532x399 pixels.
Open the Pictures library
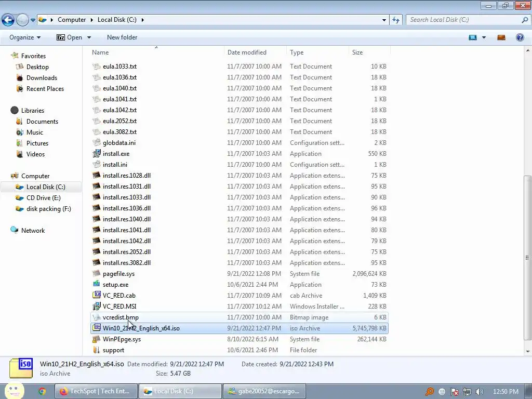click(x=37, y=143)
